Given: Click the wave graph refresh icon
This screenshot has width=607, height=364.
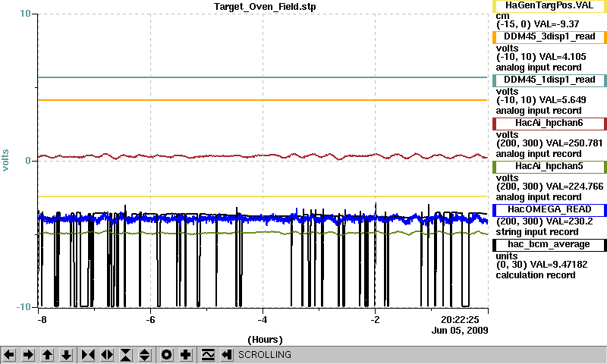Looking at the screenshot, I should [x=208, y=355].
